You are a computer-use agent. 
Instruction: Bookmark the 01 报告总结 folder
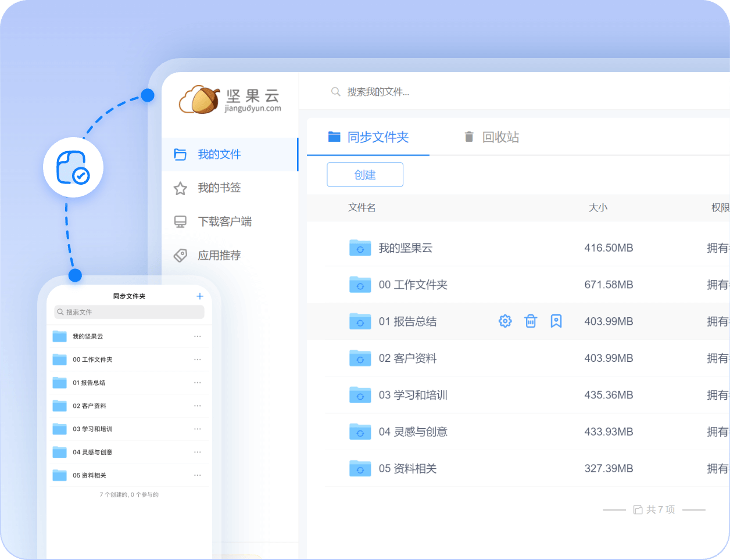(556, 321)
